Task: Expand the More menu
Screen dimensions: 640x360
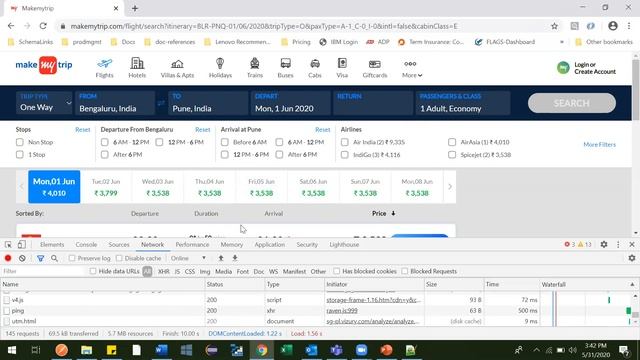Action: (x=411, y=68)
